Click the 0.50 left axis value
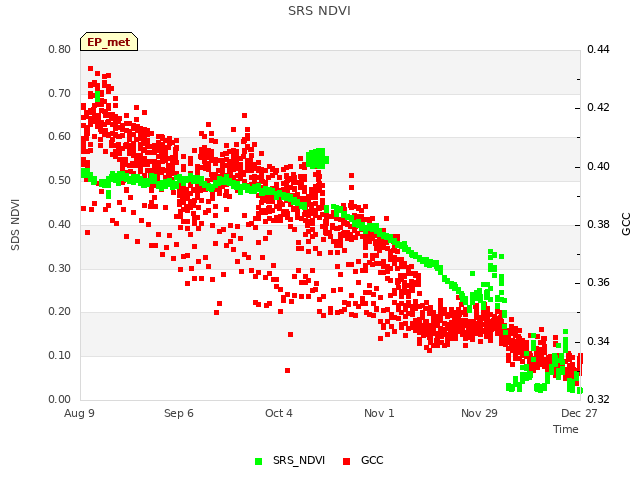The image size is (640, 480). coord(60,180)
